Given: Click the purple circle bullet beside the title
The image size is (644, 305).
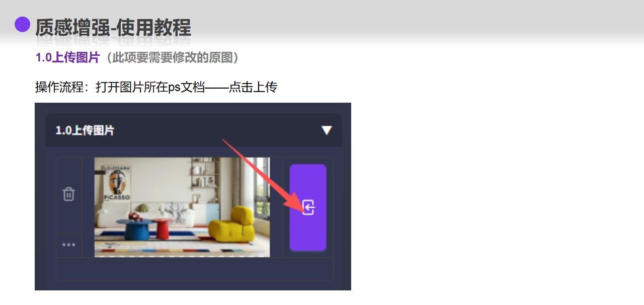Looking at the screenshot, I should click(x=22, y=24).
